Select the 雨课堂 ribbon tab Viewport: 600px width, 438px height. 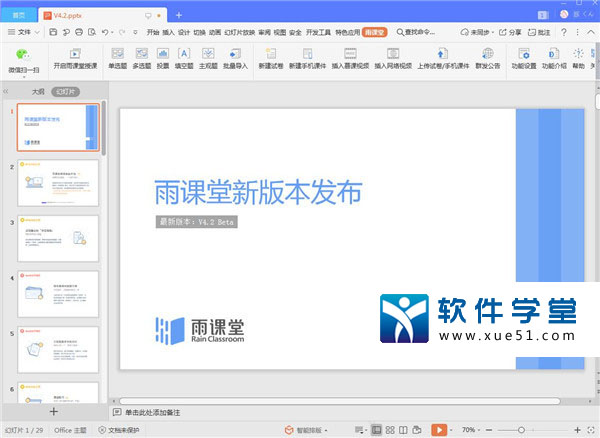coord(375,33)
